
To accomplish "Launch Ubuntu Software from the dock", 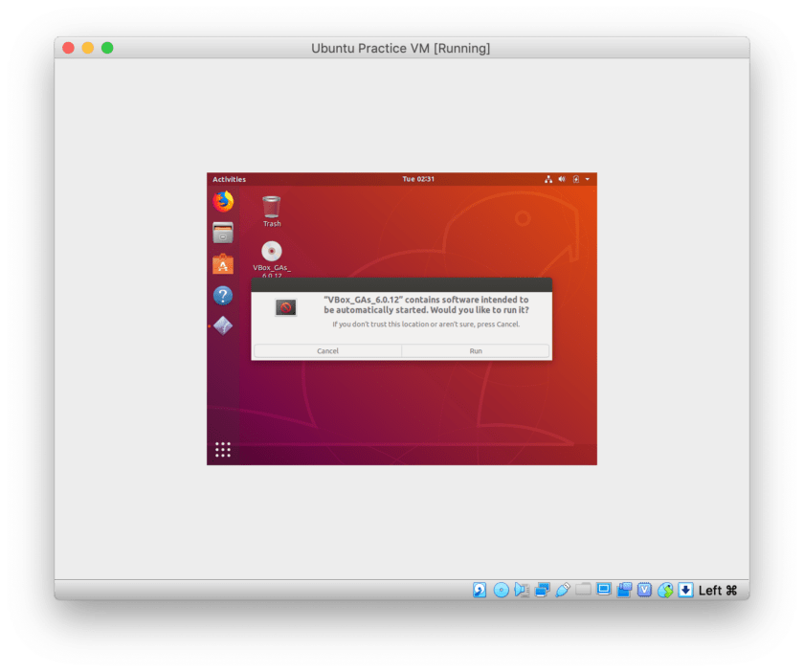I will coord(223,264).
